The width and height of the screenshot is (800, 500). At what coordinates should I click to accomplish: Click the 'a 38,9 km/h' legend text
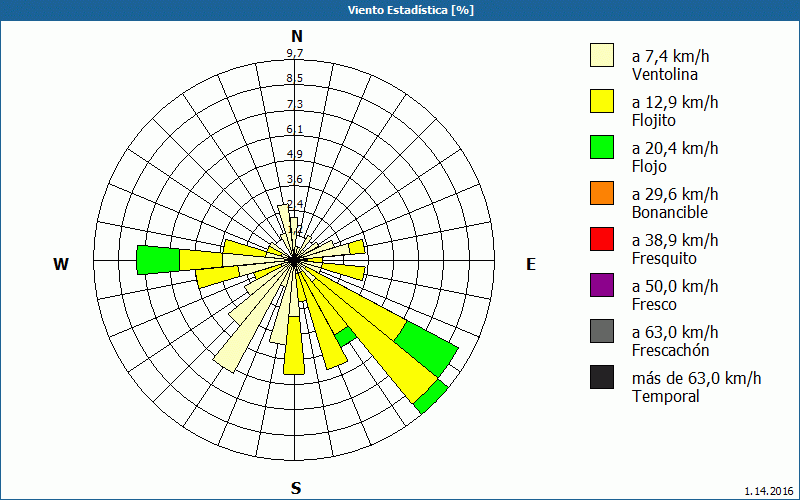click(x=675, y=240)
